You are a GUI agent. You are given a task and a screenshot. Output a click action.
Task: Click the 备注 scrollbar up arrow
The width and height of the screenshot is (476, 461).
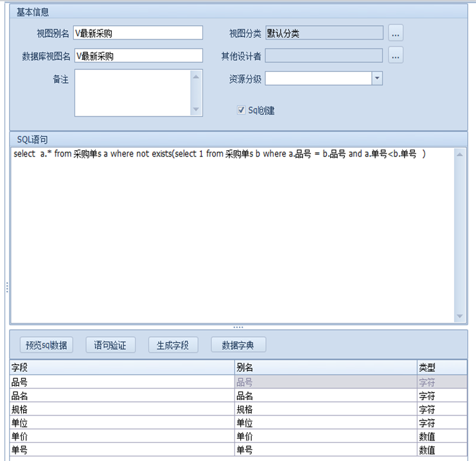tap(197, 76)
